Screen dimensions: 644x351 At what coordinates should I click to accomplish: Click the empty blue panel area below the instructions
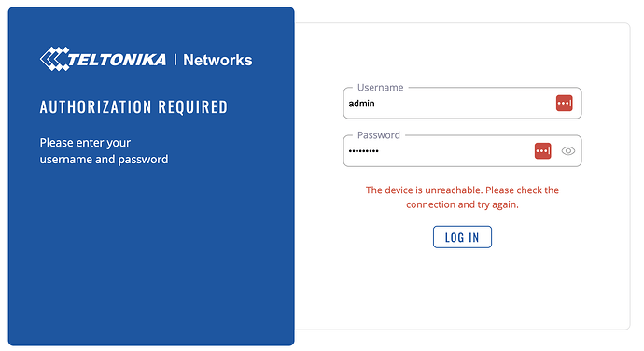pos(151,255)
